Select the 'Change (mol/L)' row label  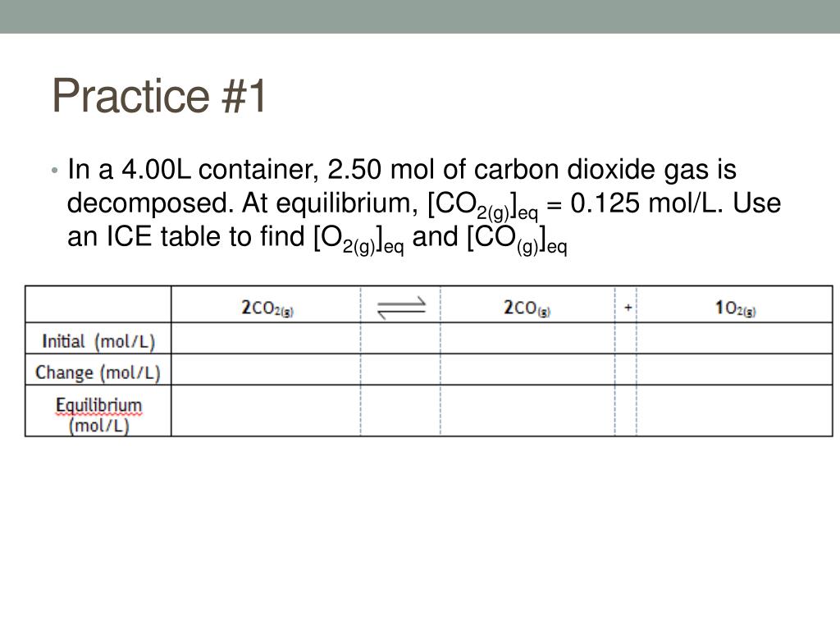(x=98, y=372)
